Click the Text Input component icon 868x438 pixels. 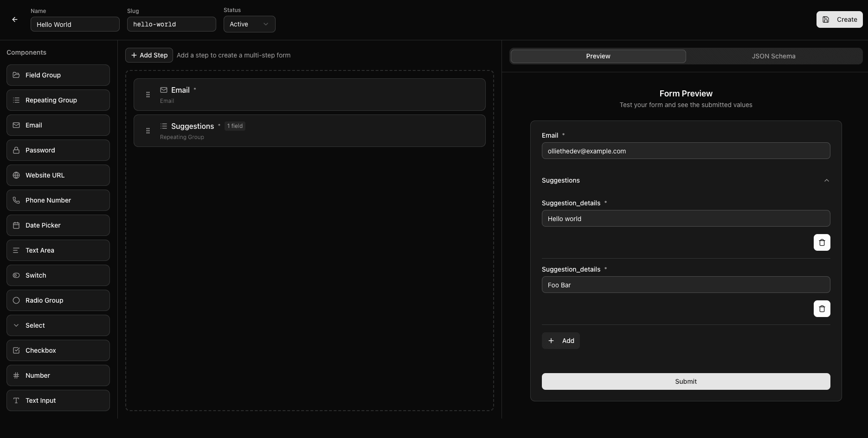16,400
